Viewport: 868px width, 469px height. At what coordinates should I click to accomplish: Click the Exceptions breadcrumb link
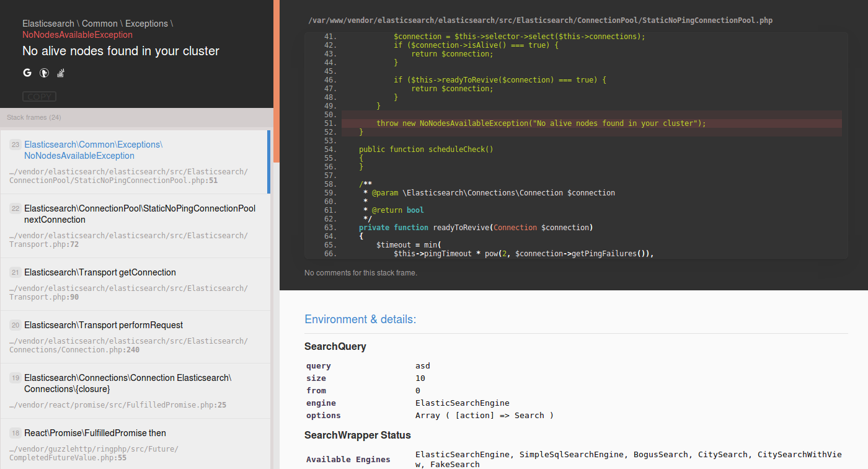tap(147, 23)
